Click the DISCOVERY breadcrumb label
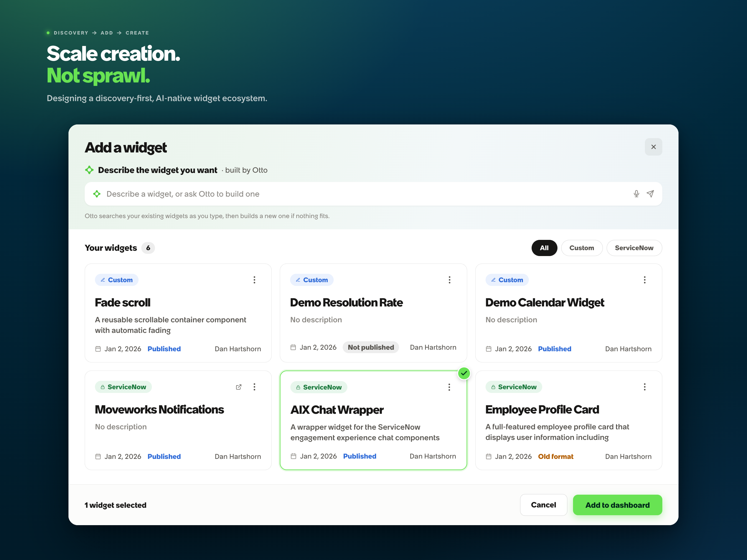 (x=71, y=33)
